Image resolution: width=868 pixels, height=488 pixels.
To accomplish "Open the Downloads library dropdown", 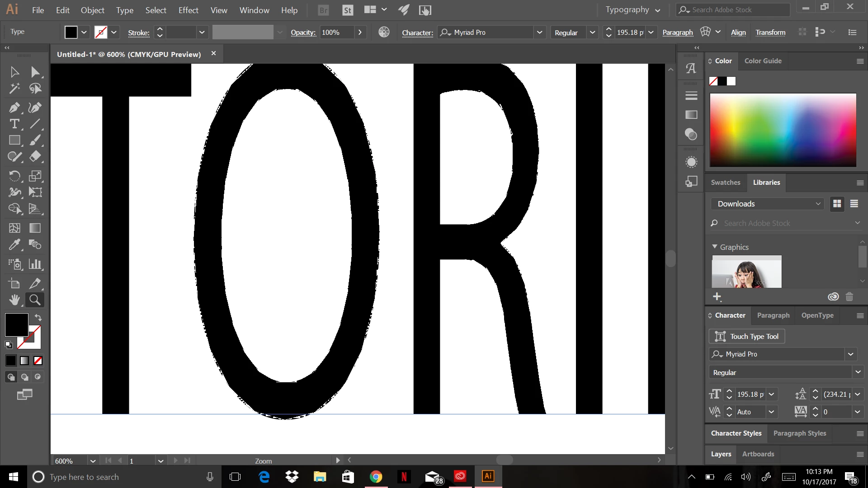I will (x=768, y=204).
